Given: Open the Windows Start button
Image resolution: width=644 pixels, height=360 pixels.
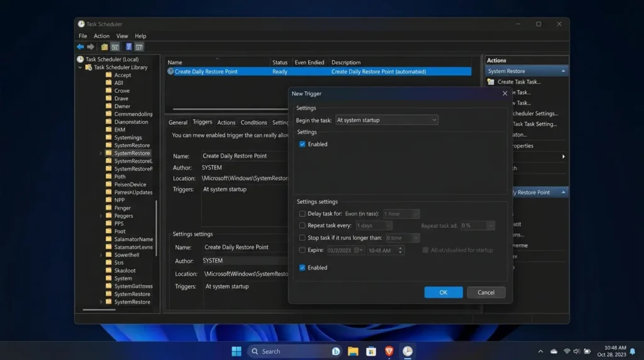Looking at the screenshot, I should [236, 351].
